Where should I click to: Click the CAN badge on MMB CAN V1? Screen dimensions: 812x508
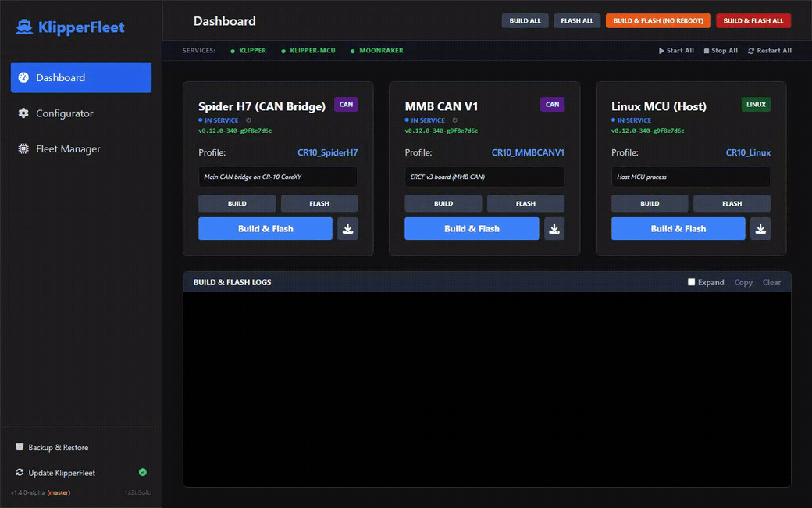tap(552, 104)
